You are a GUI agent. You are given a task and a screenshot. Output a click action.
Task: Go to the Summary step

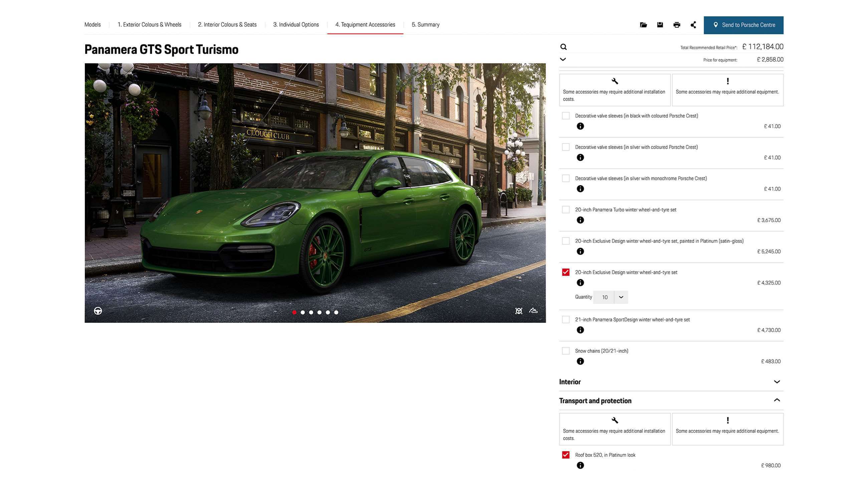[426, 25]
